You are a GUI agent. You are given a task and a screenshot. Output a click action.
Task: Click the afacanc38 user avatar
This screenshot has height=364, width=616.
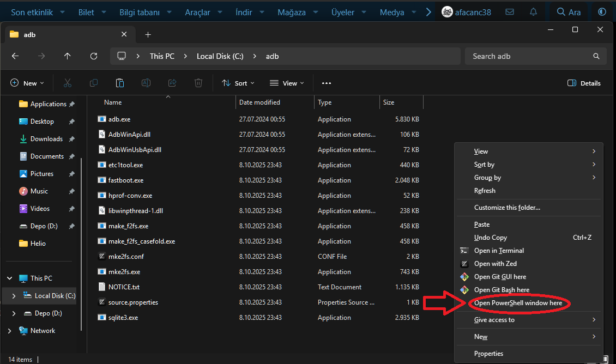(447, 12)
